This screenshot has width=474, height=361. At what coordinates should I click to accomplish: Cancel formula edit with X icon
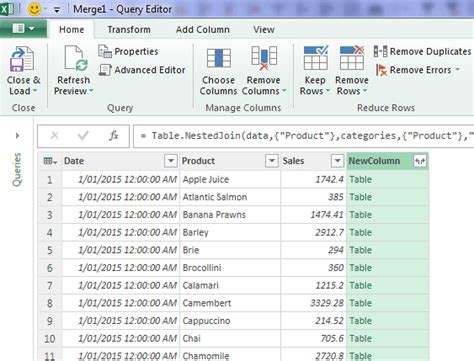pyautogui.click(x=55, y=136)
